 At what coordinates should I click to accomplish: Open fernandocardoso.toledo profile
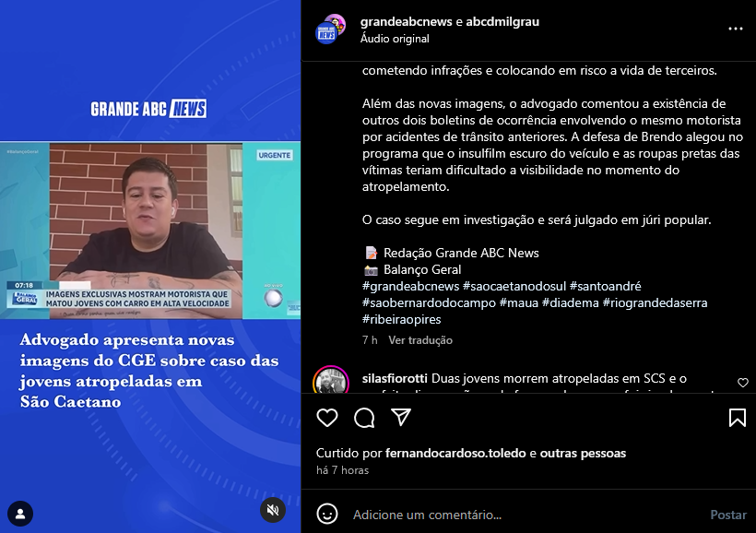(x=455, y=454)
